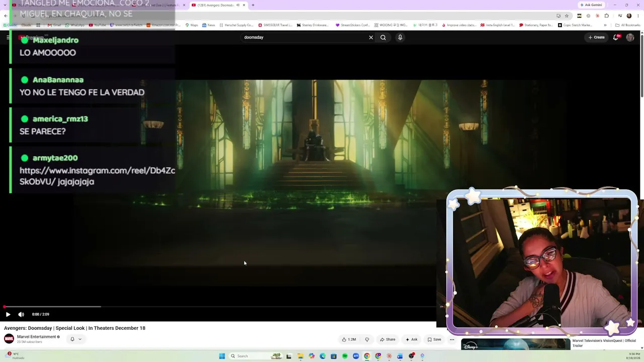This screenshot has width=644, height=362.
Task: Open the All Bookmarks folder
Action: [627, 25]
